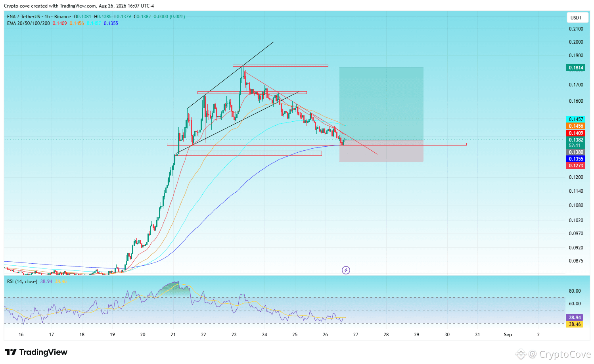Viewport: 594px width, 364px height.
Task: Select the green profit target zone of long position
Action: pos(381,104)
